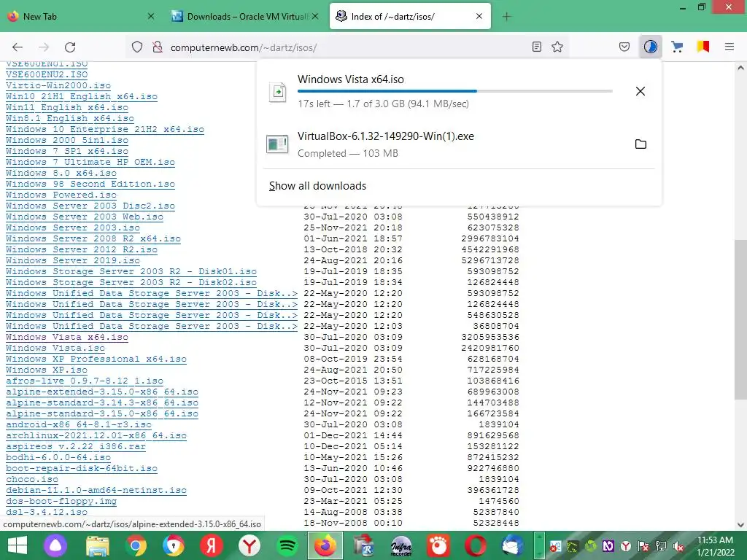Screen dimensions: 747x560
Task: Switch to Downloads – Oracle VM VirtualBox tab
Action: tap(245, 16)
